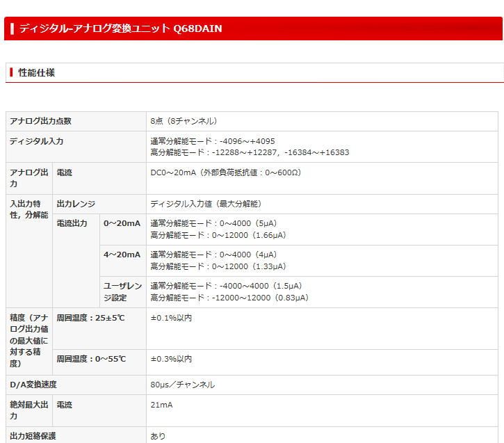This screenshot has height=443, width=504.
Task: Click the 21mA value
Action: click(x=161, y=405)
